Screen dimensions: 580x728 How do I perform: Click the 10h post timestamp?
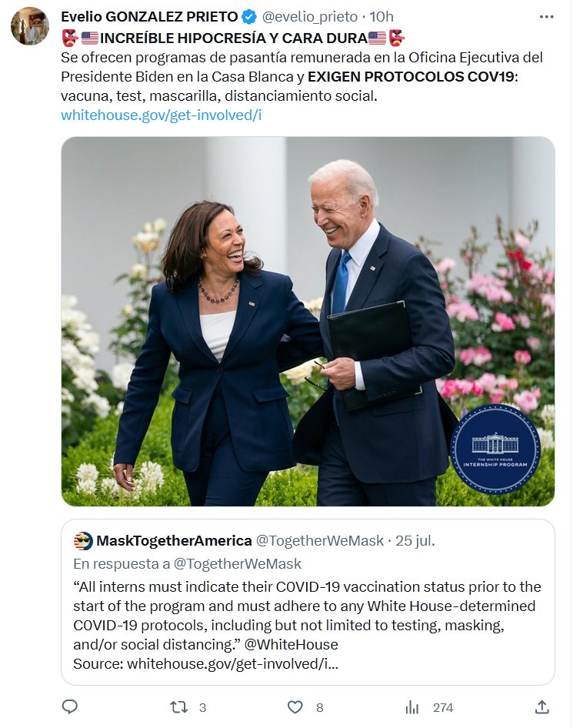click(382, 17)
